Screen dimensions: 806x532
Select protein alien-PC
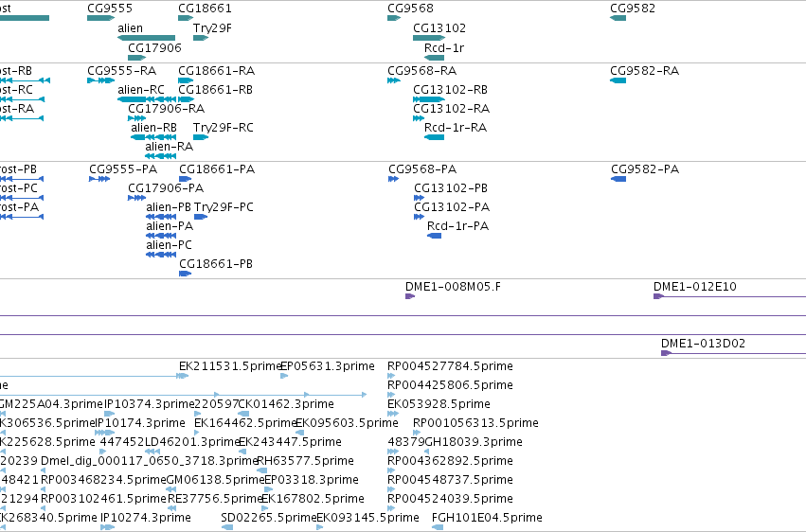point(170,245)
